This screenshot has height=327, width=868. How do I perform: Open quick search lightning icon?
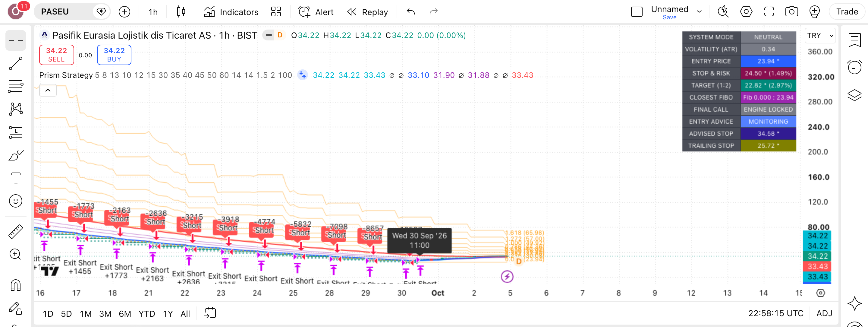click(723, 12)
